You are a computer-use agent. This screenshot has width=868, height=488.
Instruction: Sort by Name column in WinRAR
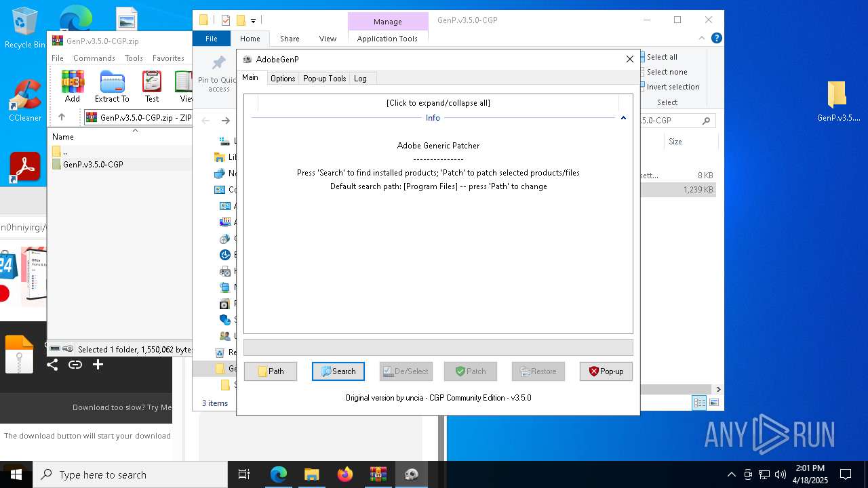pyautogui.click(x=63, y=137)
